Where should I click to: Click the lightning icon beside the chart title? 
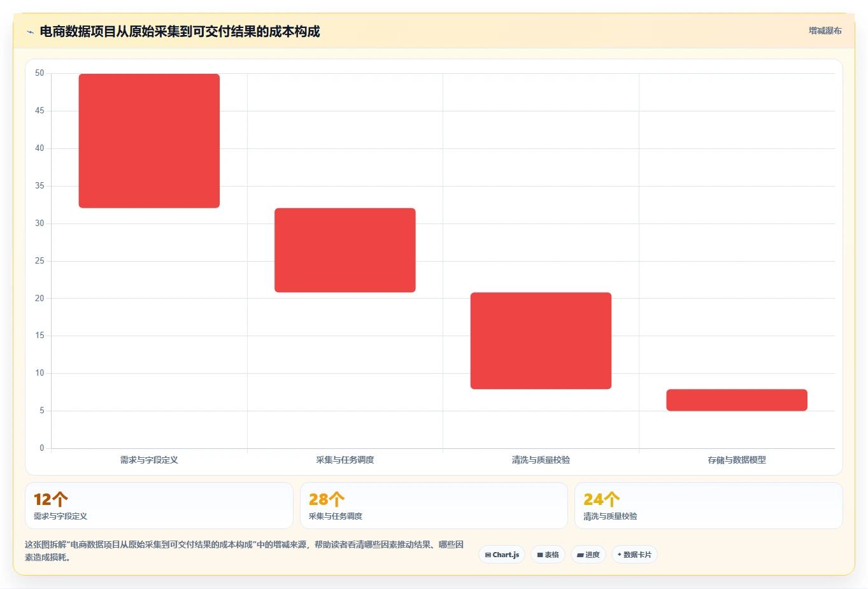tap(30, 32)
